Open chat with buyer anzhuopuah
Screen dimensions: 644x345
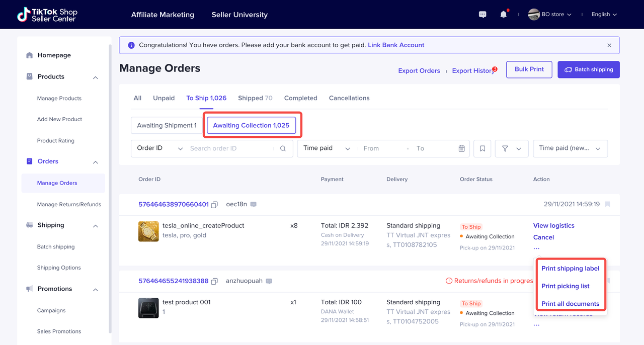pos(269,281)
